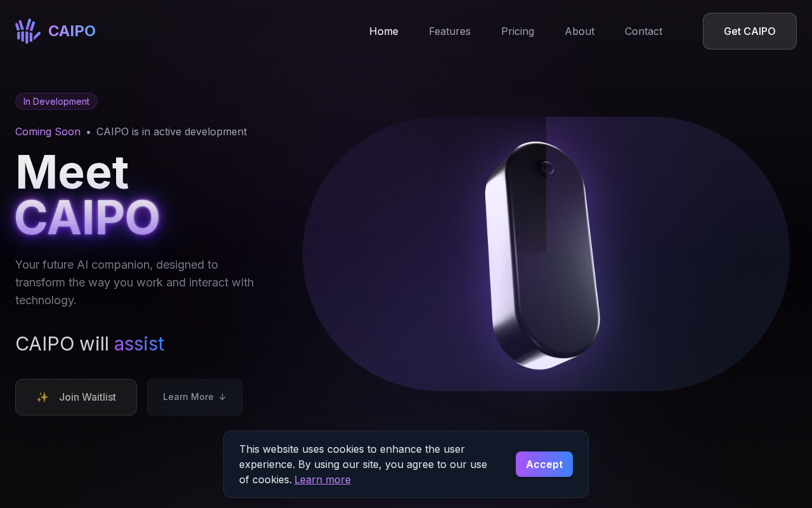This screenshot has height=508, width=812.
Task: Accept the cookie notice
Action: [544, 464]
